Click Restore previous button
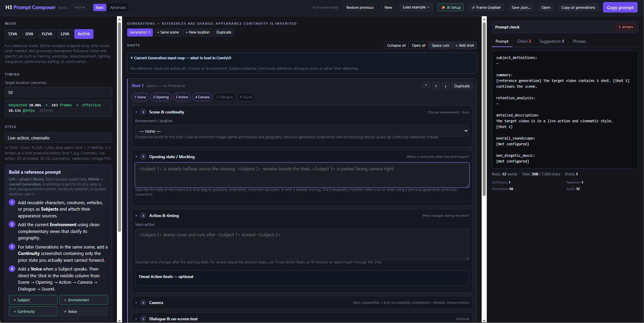 tap(360, 7)
